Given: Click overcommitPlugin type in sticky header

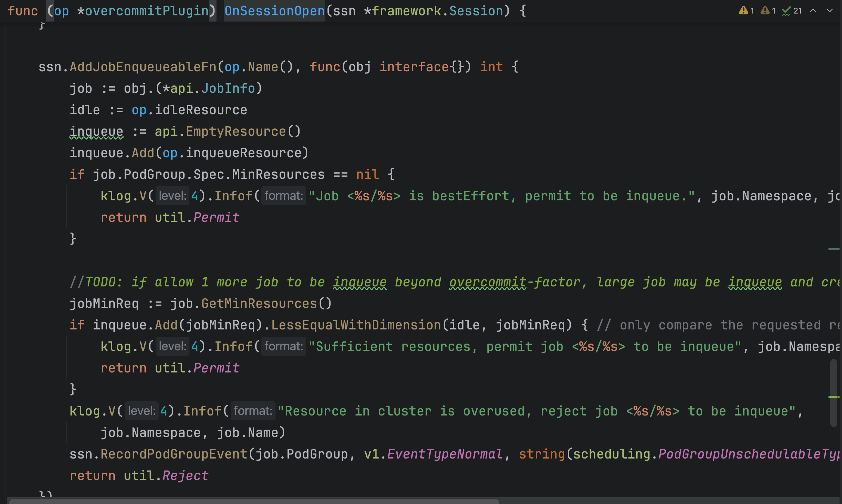Looking at the screenshot, I should point(147,11).
